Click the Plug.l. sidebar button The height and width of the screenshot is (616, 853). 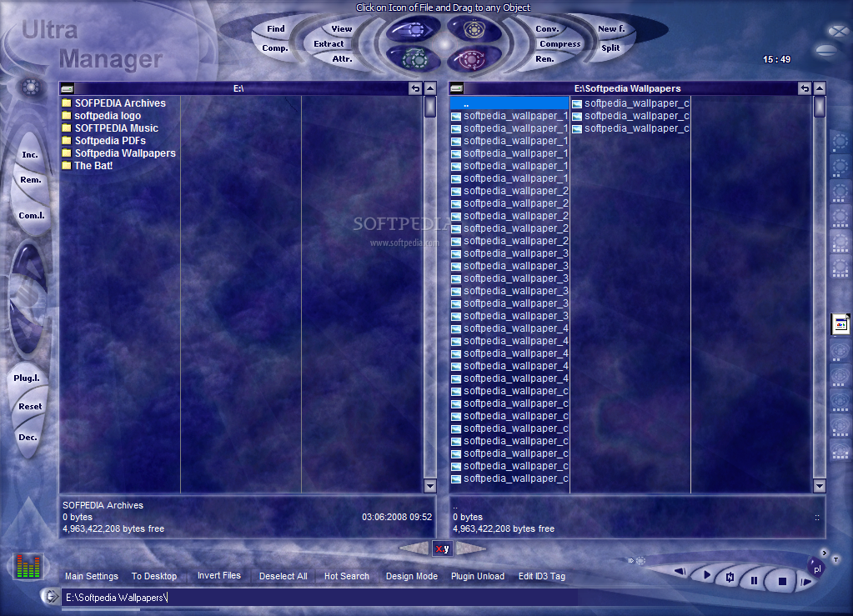[x=27, y=378]
